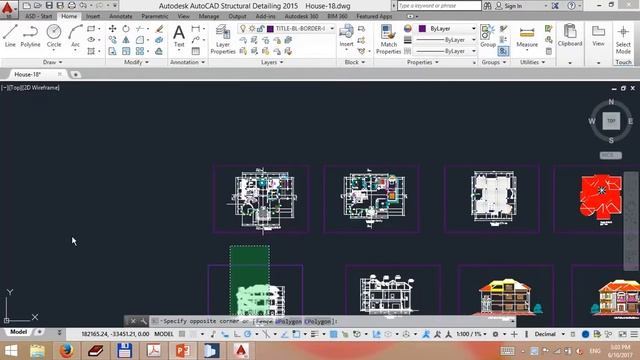Switch to the View ribbon tab
The image size is (640, 360).
click(x=183, y=16)
